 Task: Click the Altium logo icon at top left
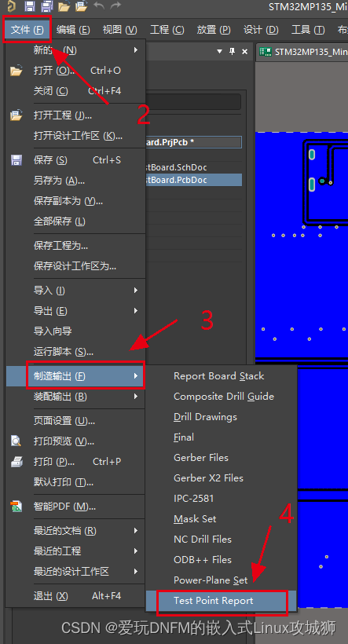[x=11, y=5]
